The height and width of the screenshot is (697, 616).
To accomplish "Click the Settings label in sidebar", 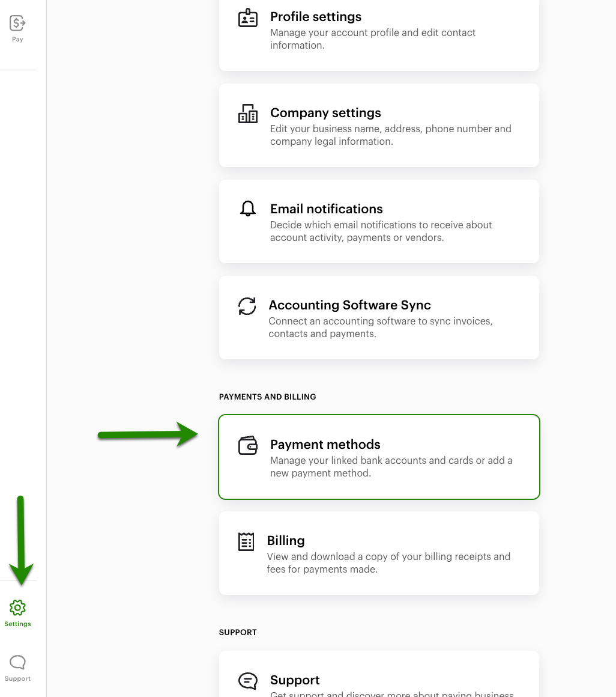I will pyautogui.click(x=17, y=624).
